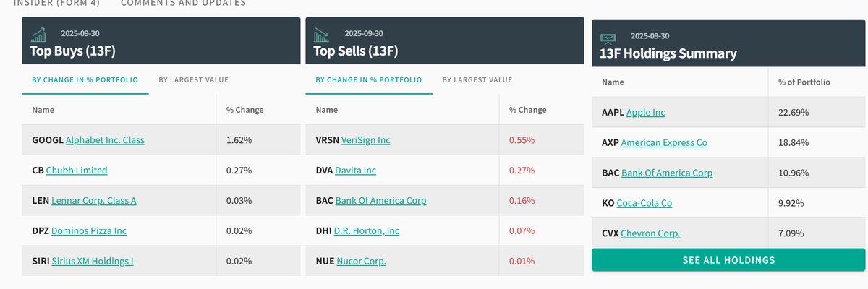Select Top Buys By Change in % Portfolio tab
Image resolution: width=868 pixels, height=289 pixels.
coord(85,80)
